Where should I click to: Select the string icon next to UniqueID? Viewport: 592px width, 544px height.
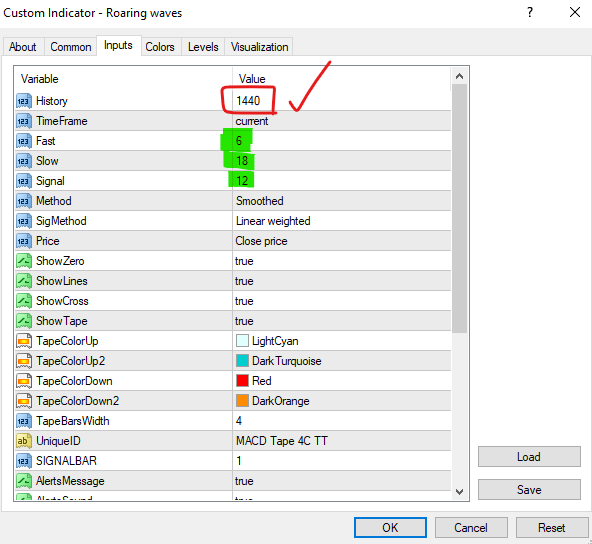point(23,441)
